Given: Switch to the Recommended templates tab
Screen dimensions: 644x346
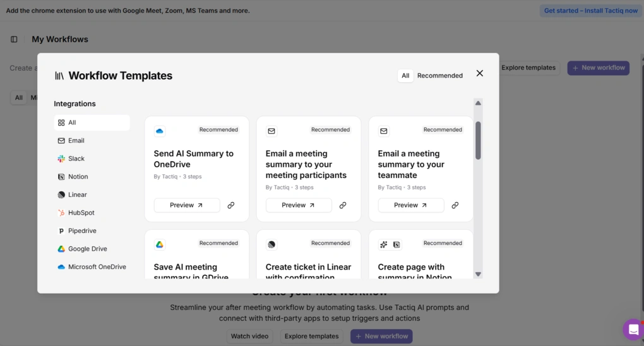Looking at the screenshot, I should pos(440,76).
